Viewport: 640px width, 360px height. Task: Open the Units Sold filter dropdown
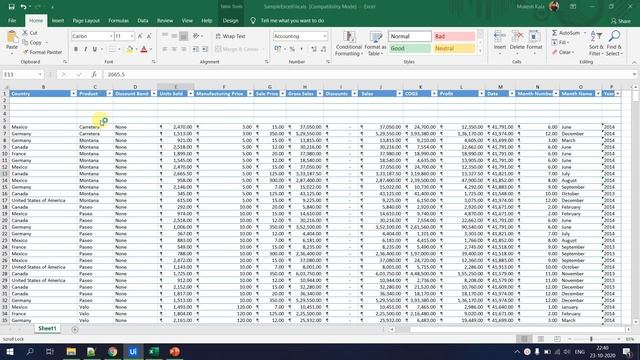[x=190, y=93]
